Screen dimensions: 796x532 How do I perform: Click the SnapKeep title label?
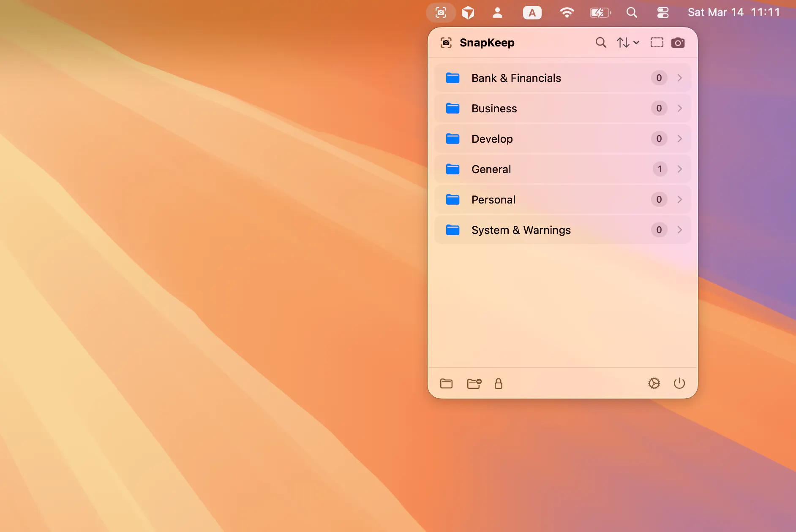pos(487,43)
